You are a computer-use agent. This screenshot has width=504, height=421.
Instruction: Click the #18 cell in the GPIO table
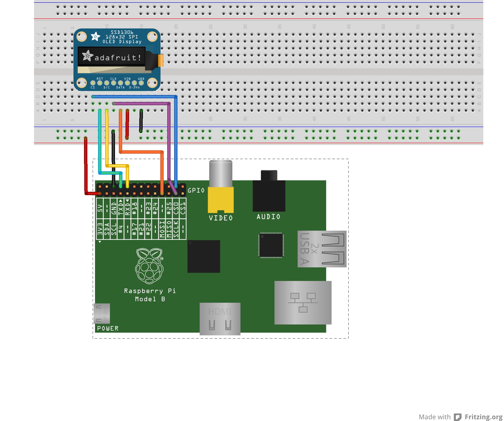click(x=134, y=208)
